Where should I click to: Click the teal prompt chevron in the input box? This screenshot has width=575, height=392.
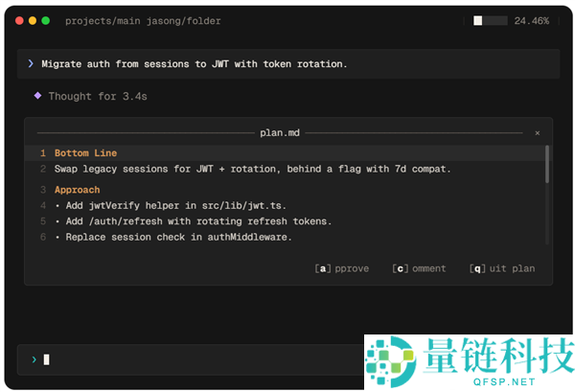click(x=34, y=359)
